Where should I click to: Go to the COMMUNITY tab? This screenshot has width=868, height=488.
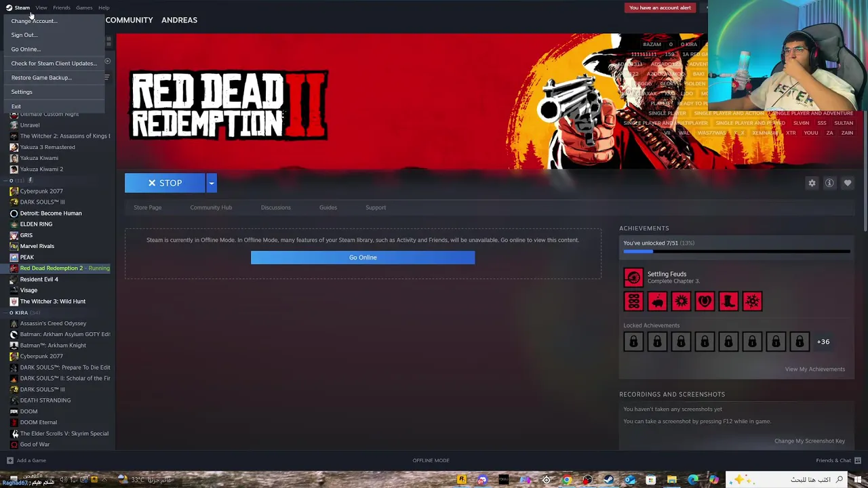pyautogui.click(x=129, y=20)
